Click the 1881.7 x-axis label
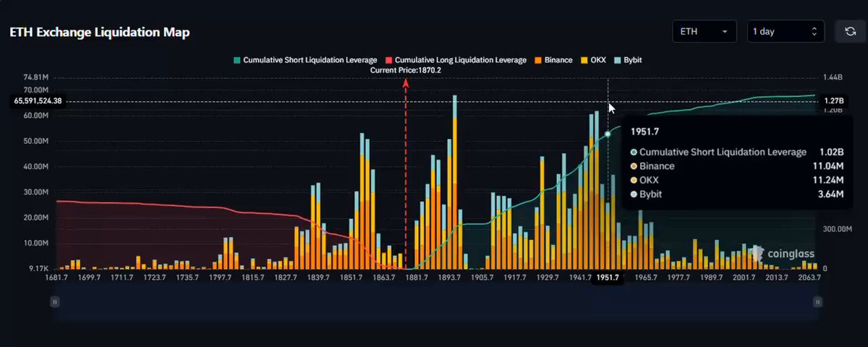868x347 pixels. click(416, 278)
